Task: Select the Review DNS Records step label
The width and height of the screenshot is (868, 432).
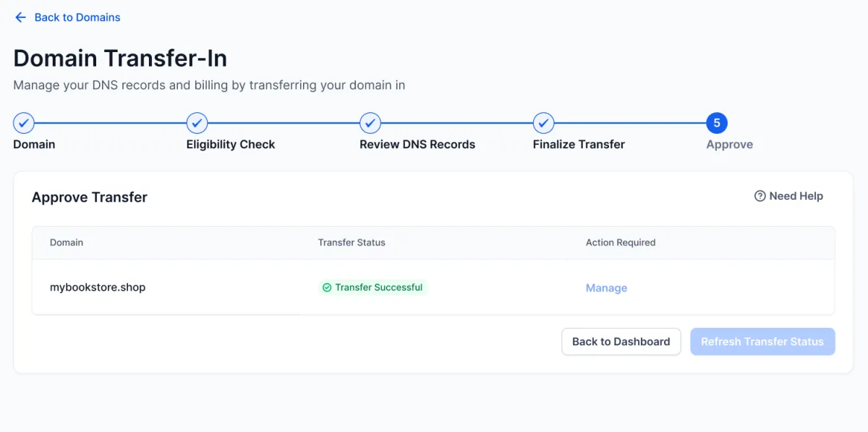Action: 417,144
